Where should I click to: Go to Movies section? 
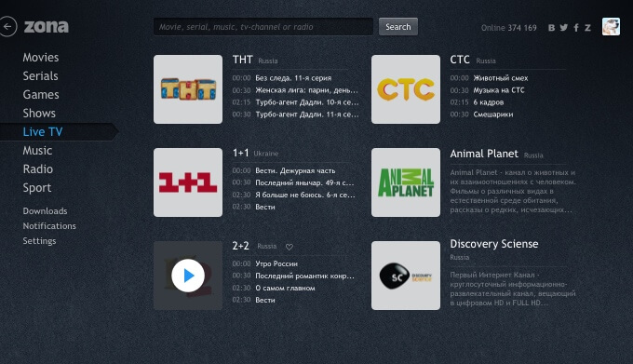point(41,58)
